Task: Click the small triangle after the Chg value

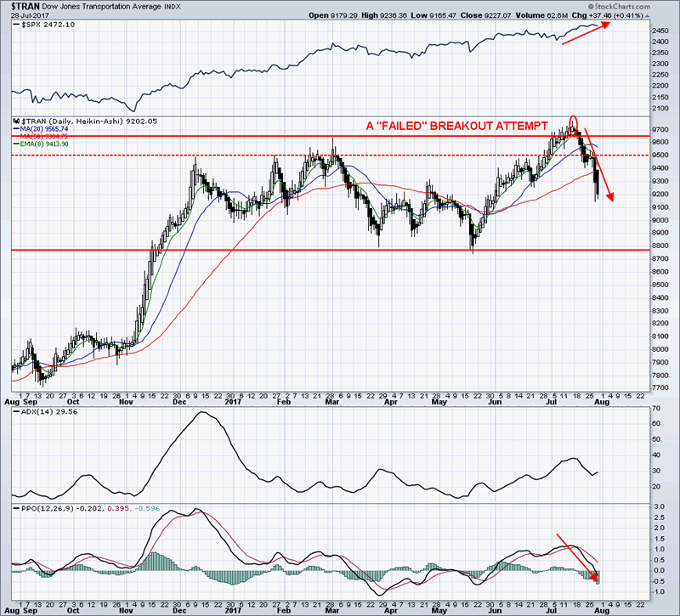Action: tap(648, 16)
